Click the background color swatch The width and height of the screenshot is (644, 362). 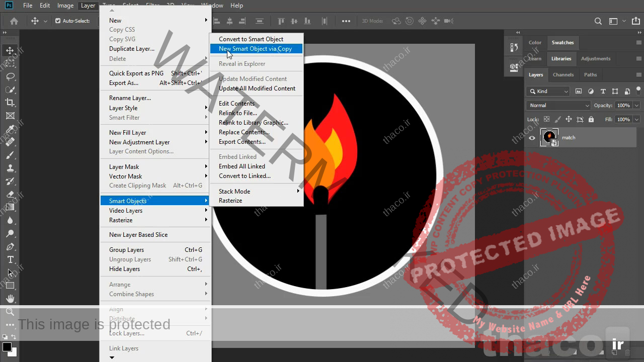pyautogui.click(x=14, y=353)
